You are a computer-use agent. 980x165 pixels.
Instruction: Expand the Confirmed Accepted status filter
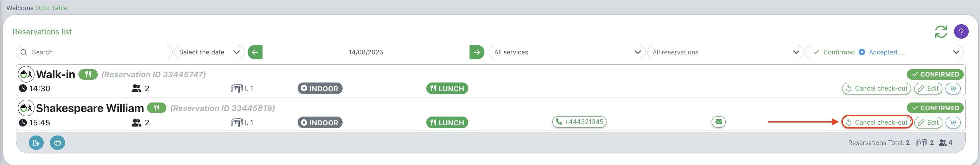tap(885, 52)
